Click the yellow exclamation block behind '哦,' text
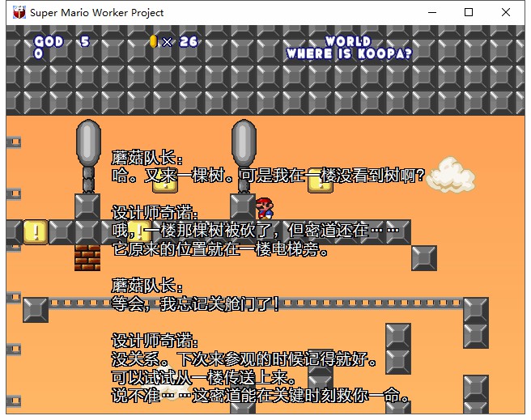The height and width of the screenshot is (420, 531). point(139,231)
